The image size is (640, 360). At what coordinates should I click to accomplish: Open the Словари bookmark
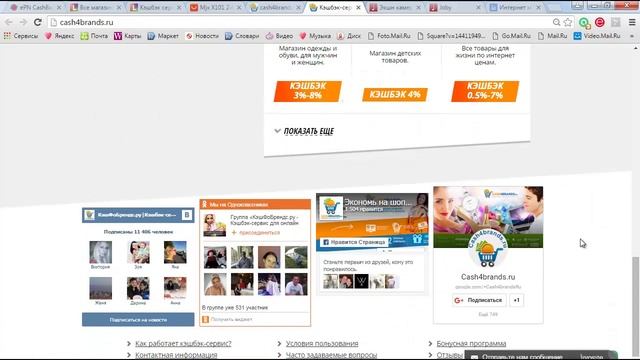point(242,36)
